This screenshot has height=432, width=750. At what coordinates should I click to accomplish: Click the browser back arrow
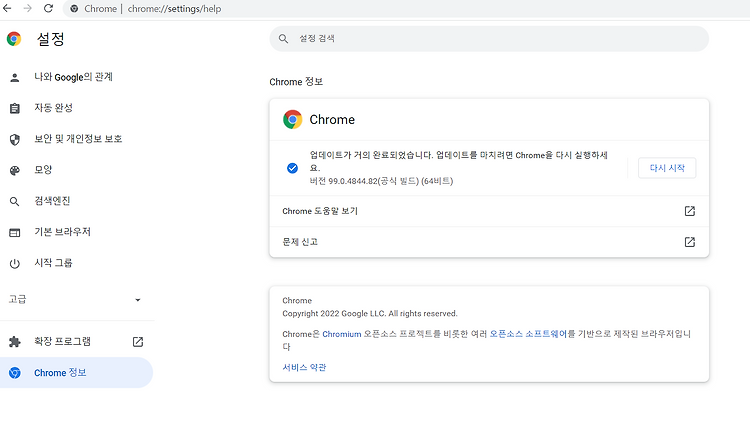pos(7,8)
